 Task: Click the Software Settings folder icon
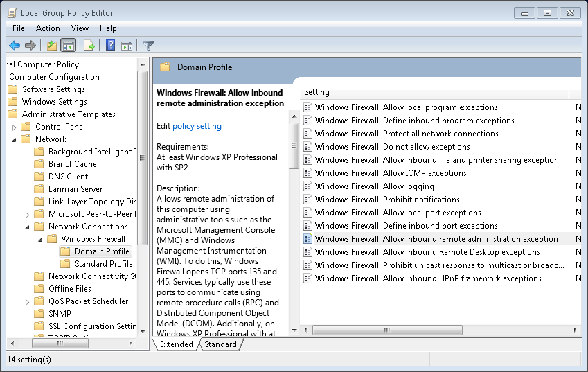(x=12, y=89)
